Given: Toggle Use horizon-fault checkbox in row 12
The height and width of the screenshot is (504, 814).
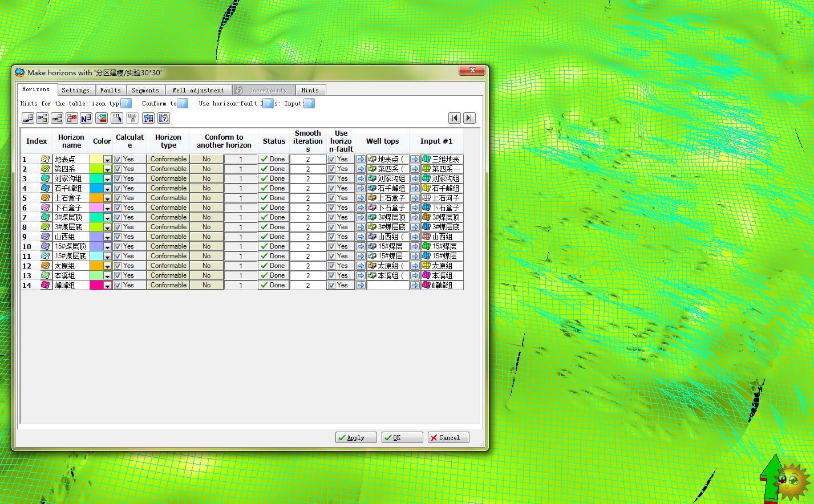Looking at the screenshot, I should click(x=331, y=266).
